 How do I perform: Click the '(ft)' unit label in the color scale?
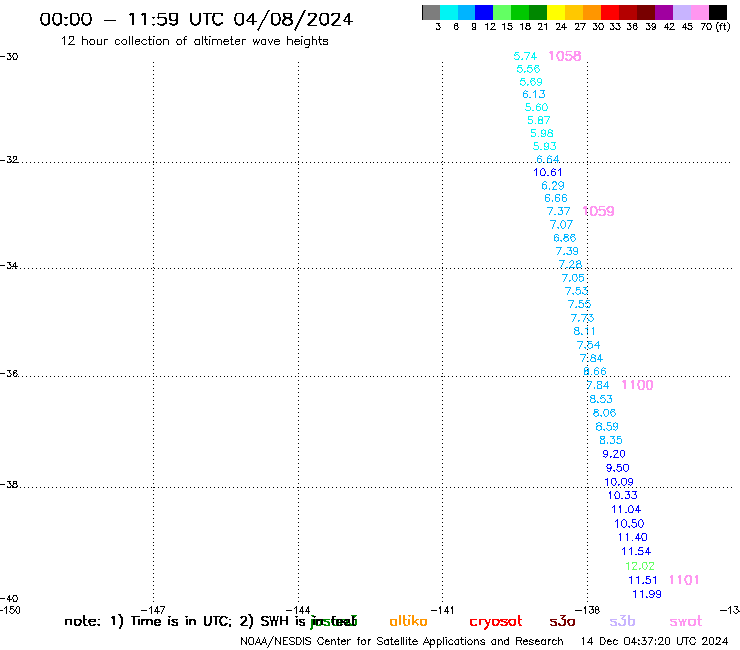pyautogui.click(x=723, y=26)
